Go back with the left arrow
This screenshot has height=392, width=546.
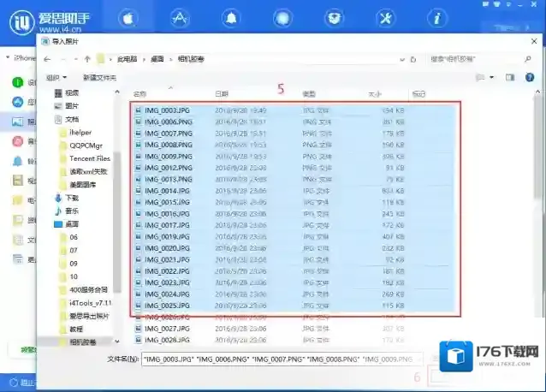47,59
